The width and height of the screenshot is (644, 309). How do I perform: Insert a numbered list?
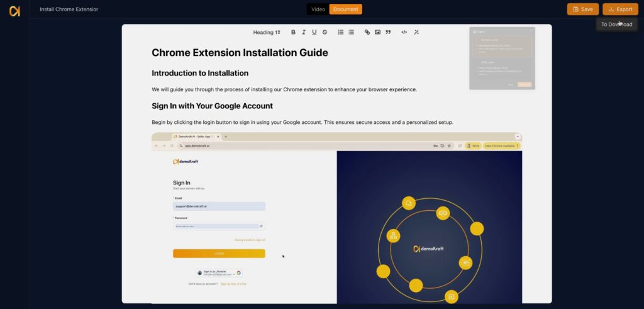[340, 32]
